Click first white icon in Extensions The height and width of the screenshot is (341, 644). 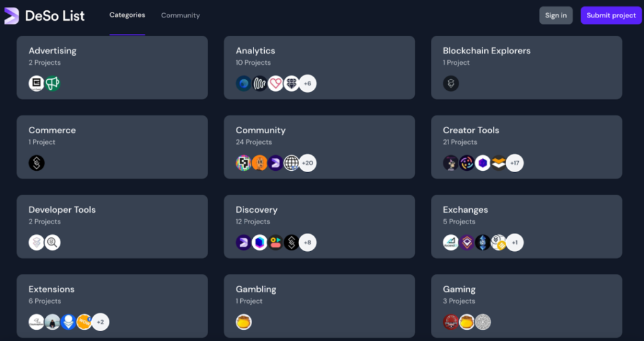pos(36,322)
